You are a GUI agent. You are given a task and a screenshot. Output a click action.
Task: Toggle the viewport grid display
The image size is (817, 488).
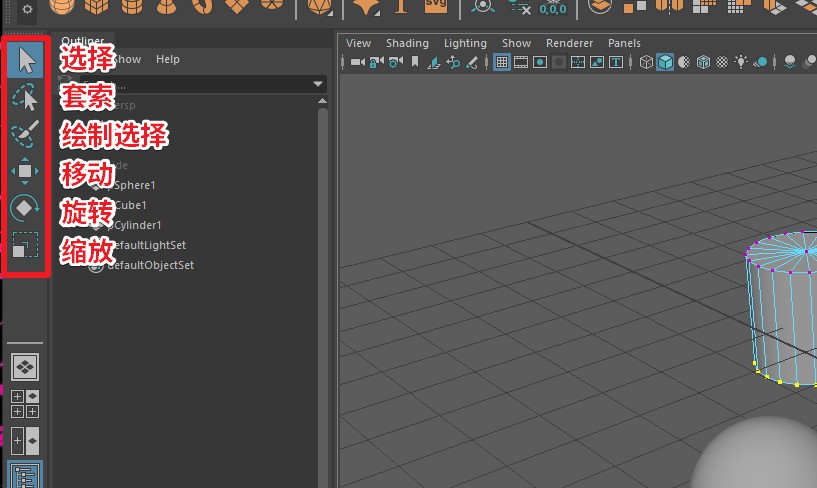pos(502,62)
